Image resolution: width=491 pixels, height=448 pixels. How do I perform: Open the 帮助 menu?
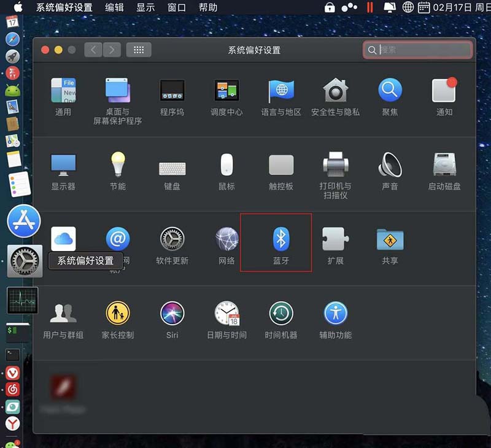pyautogui.click(x=208, y=7)
